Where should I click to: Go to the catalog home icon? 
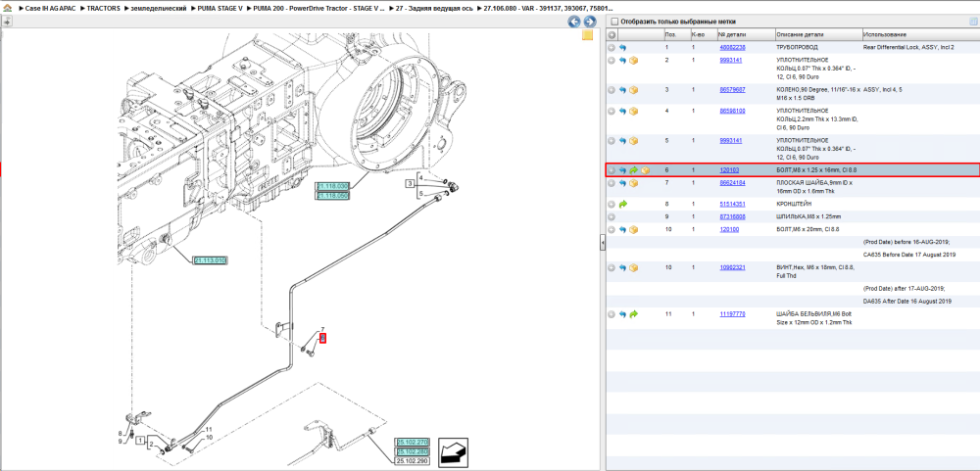pyautogui.click(x=8, y=10)
